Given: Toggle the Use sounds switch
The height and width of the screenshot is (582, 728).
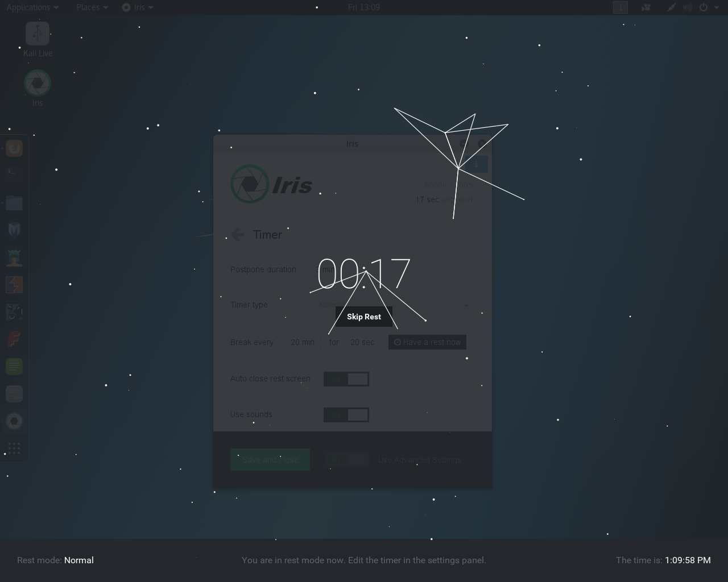Looking at the screenshot, I should tap(346, 415).
